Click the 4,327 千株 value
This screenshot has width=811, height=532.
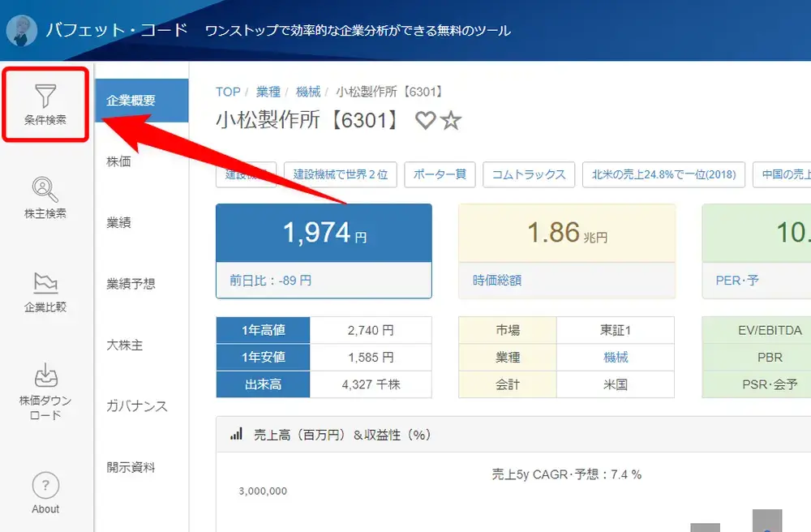[371, 384]
